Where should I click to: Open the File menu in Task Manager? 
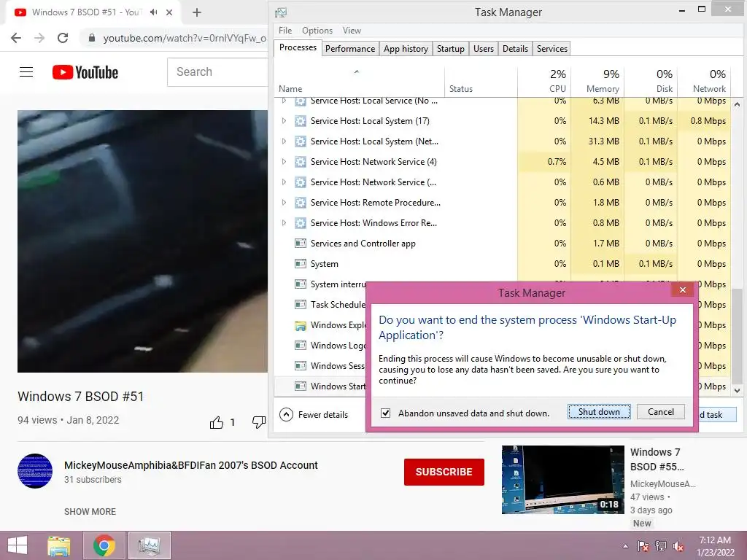[x=285, y=31]
